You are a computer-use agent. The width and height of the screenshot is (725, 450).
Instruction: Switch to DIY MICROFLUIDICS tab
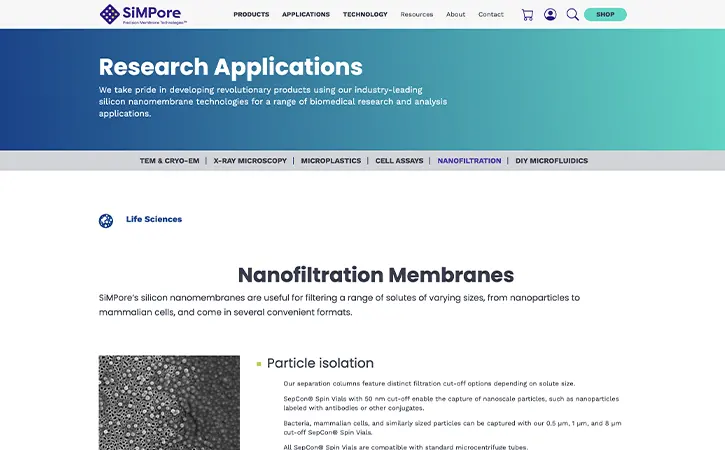552,160
